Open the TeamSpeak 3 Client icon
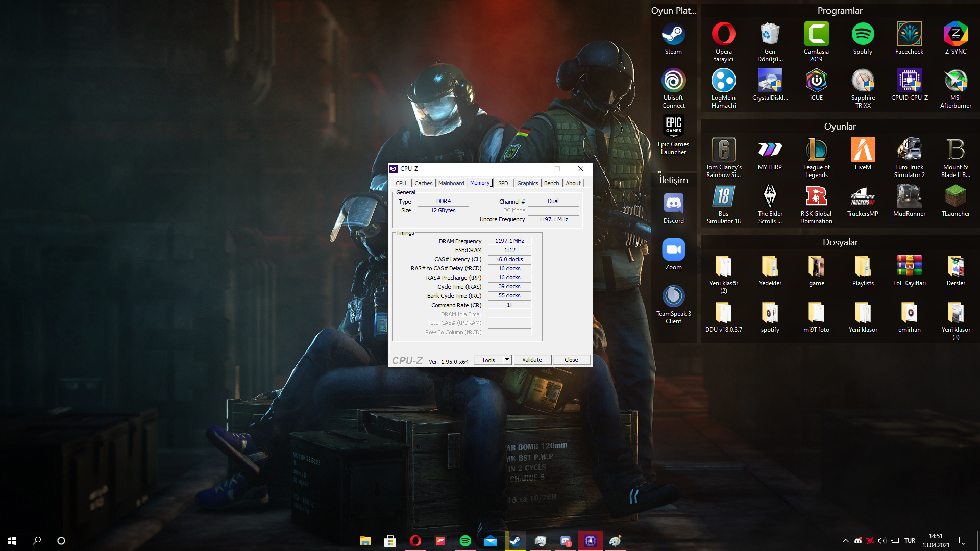Viewport: 980px width, 551px height. [x=673, y=297]
